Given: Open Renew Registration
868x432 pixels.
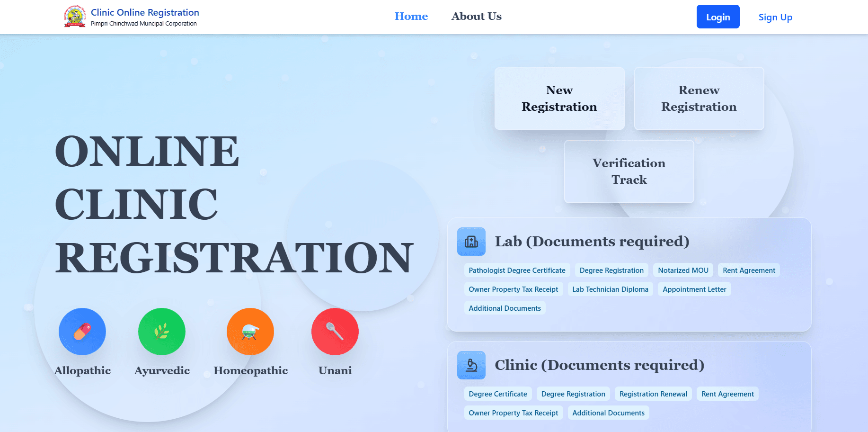Looking at the screenshot, I should [699, 98].
